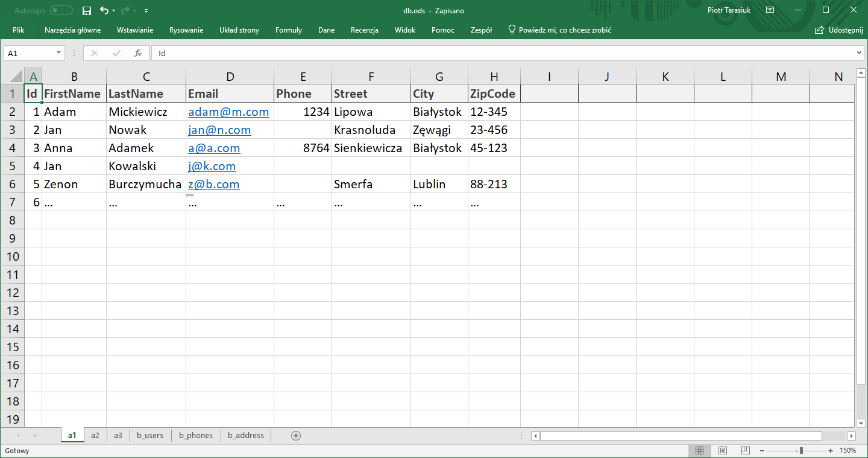
Task: Click the vertical scrollbar down arrow
Action: tap(860, 422)
